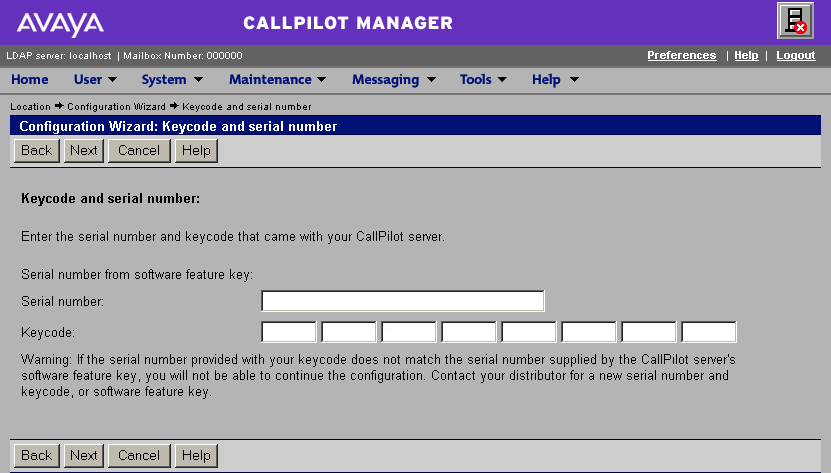Focus the eighth Keycode box
Viewport: 831px width, 473px height.
tap(709, 332)
